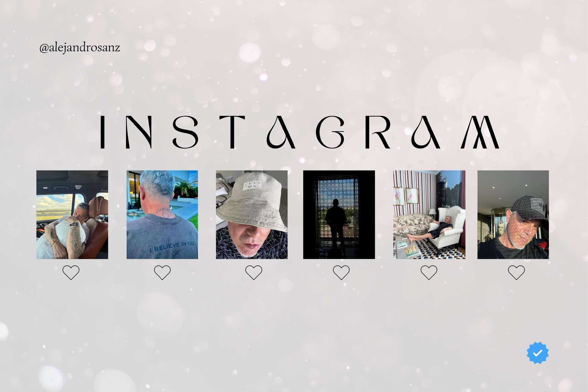588x392 pixels.
Task: View the striped-wall living room photo
Action: (429, 215)
